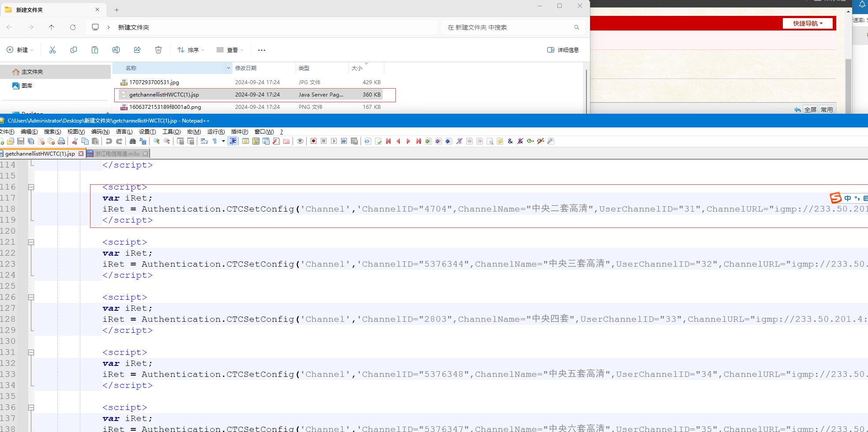Click the eye Monitoring icon in toolbar

[300, 141]
